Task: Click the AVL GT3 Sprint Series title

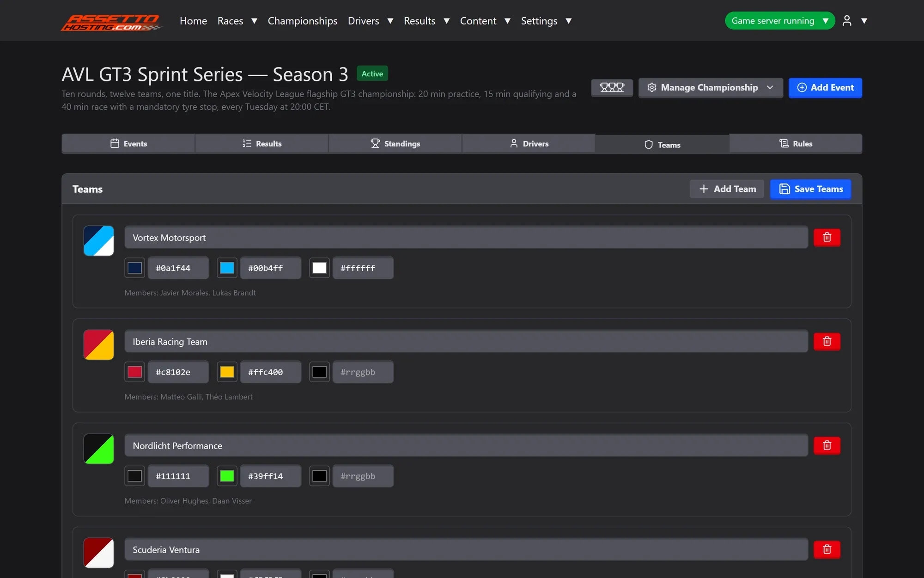Action: [x=205, y=74]
